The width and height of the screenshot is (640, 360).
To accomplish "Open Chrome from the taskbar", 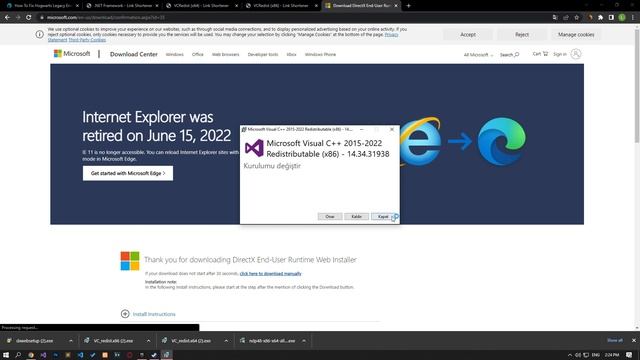I will [x=31, y=355].
